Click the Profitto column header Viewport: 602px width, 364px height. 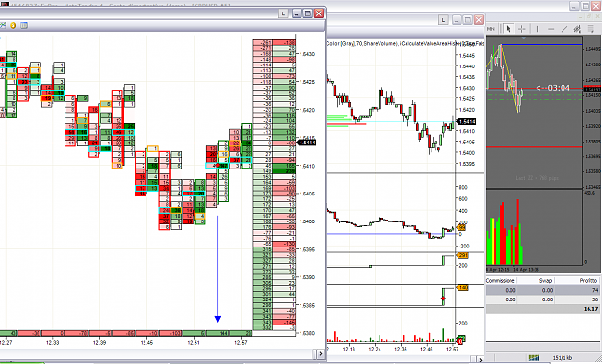(x=589, y=280)
